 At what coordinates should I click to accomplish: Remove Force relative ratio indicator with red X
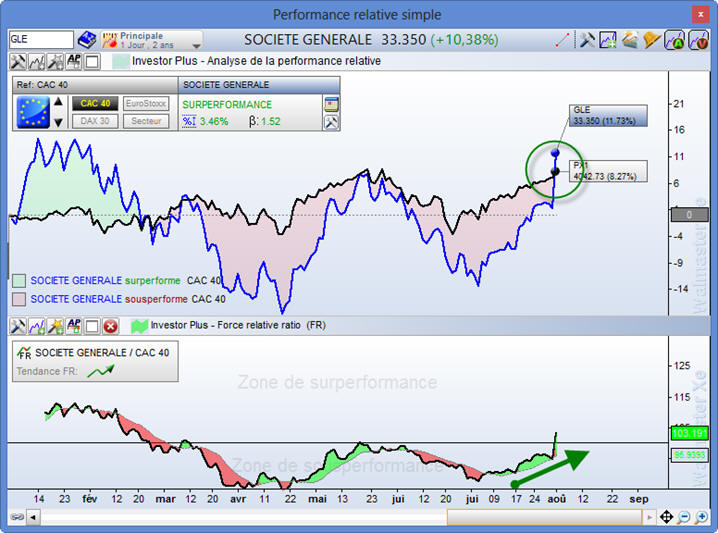coord(110,326)
